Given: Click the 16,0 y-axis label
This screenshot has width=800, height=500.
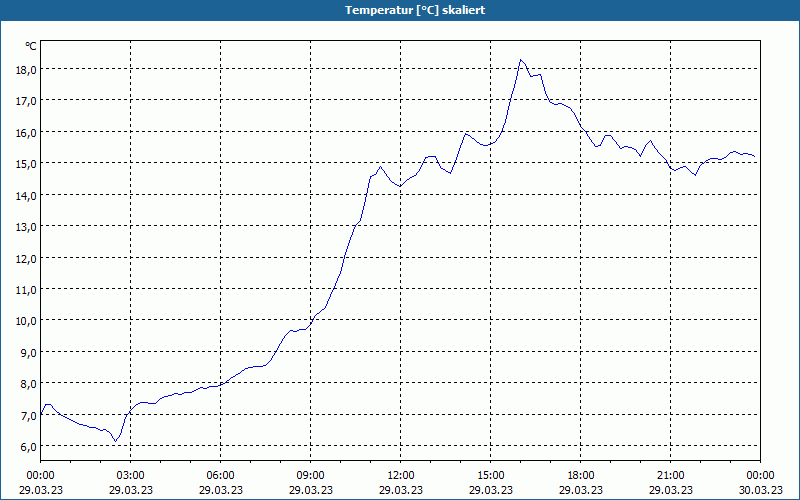Looking at the screenshot, I should point(26,133).
